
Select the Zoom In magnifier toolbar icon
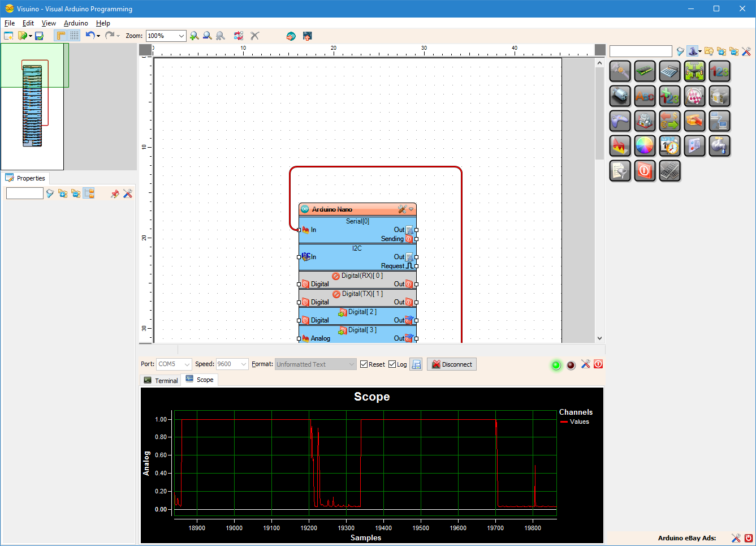coord(195,36)
